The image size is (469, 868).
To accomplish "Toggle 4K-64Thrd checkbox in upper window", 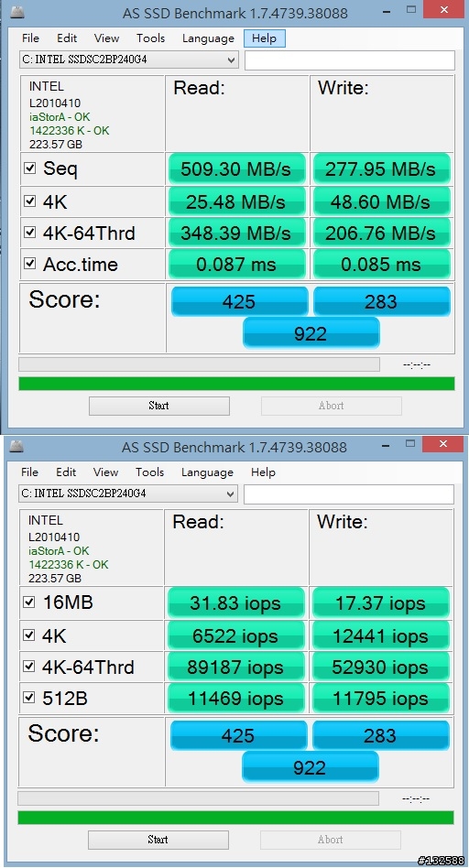I will 30,233.
